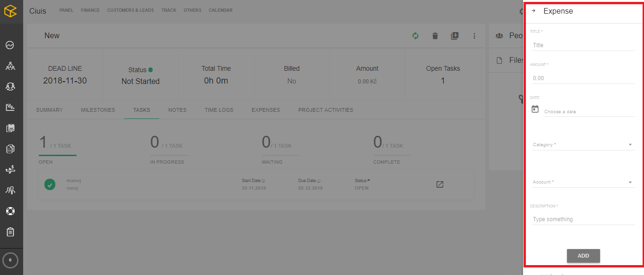Click the Amount value 0.00 Kč

coord(367,81)
